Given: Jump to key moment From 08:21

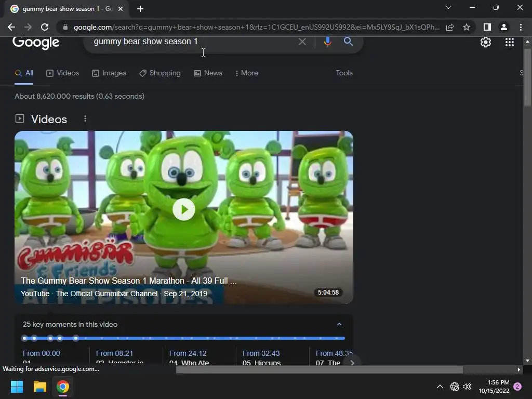Looking at the screenshot, I should coord(114,353).
